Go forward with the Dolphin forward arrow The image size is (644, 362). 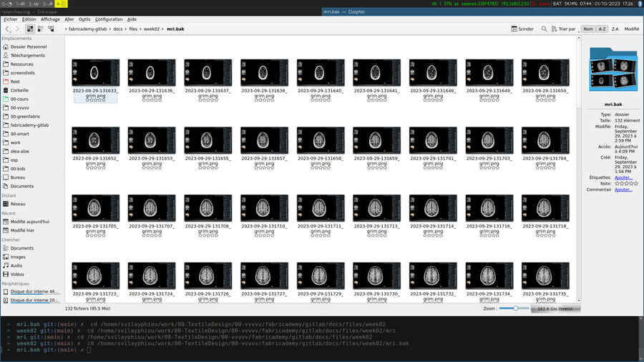click(x=17, y=29)
